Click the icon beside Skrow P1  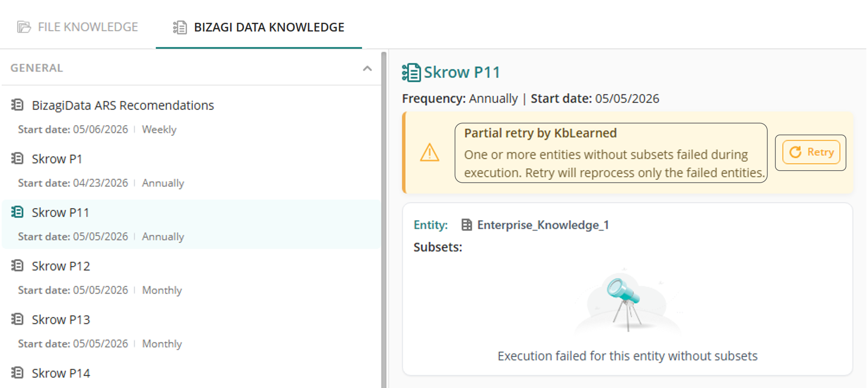click(17, 158)
